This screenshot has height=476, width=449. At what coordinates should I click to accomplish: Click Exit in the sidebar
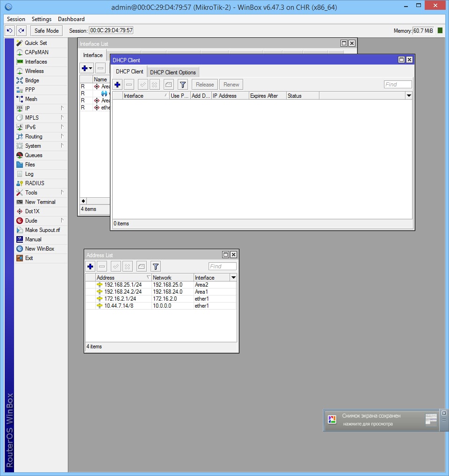[41, 258]
